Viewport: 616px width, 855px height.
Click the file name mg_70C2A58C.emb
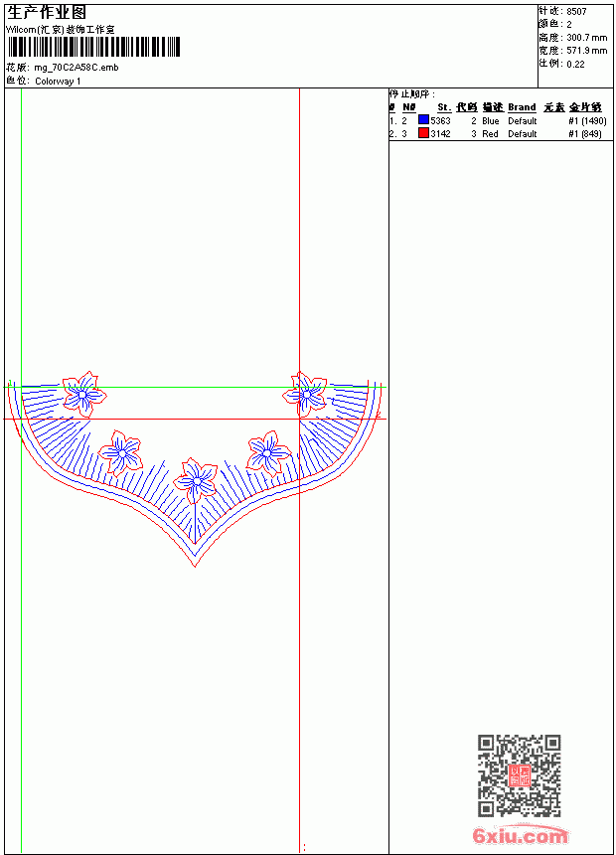click(x=77, y=68)
